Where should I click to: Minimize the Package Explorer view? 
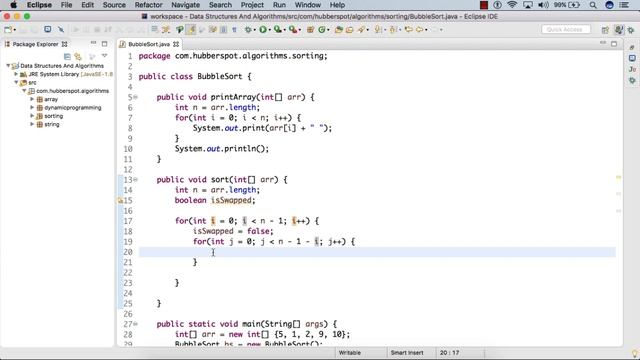93,43
